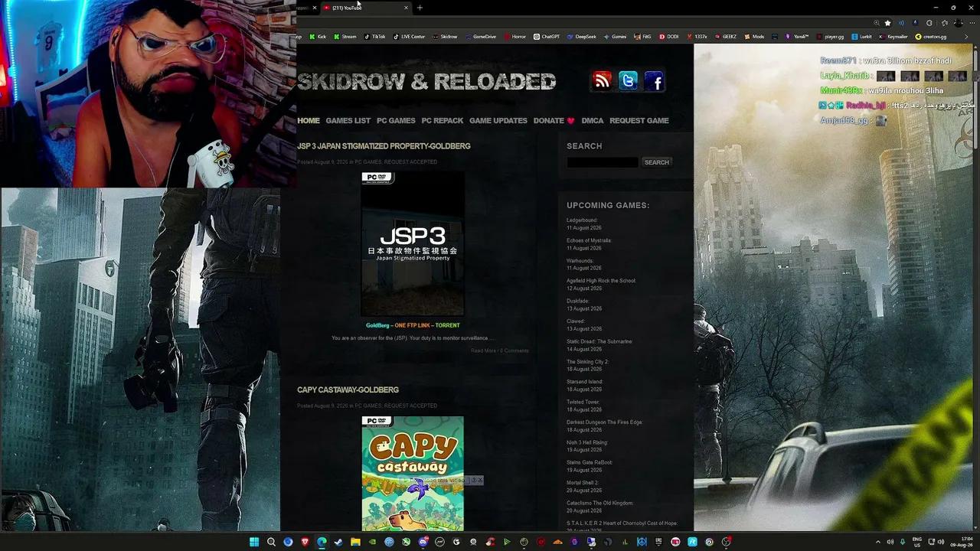The width and height of the screenshot is (980, 551).
Task: Click the SEARCH button
Action: coord(657,162)
